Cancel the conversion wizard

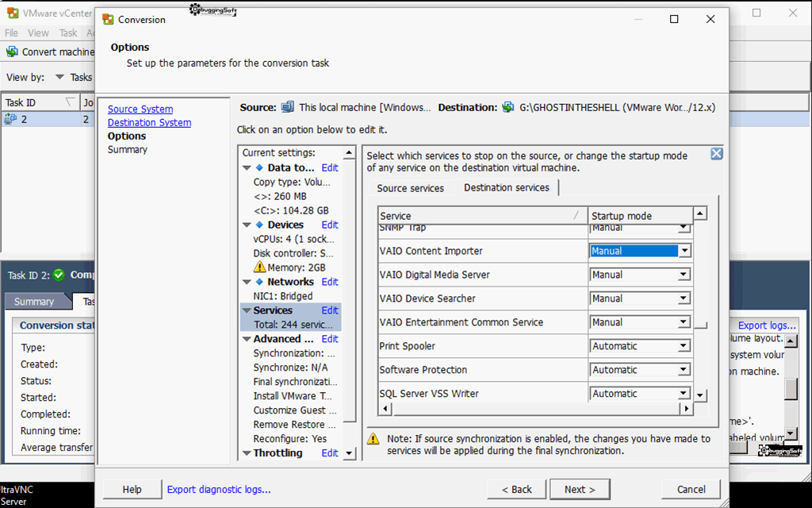point(691,489)
